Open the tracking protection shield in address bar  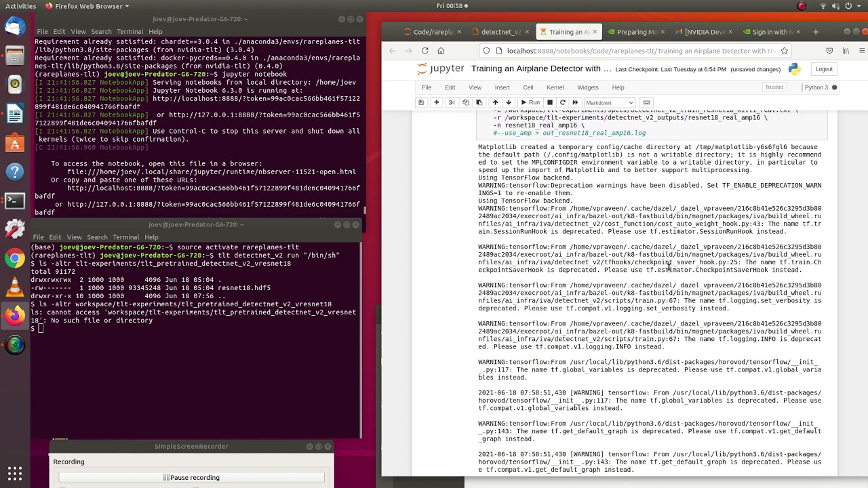tap(486, 51)
